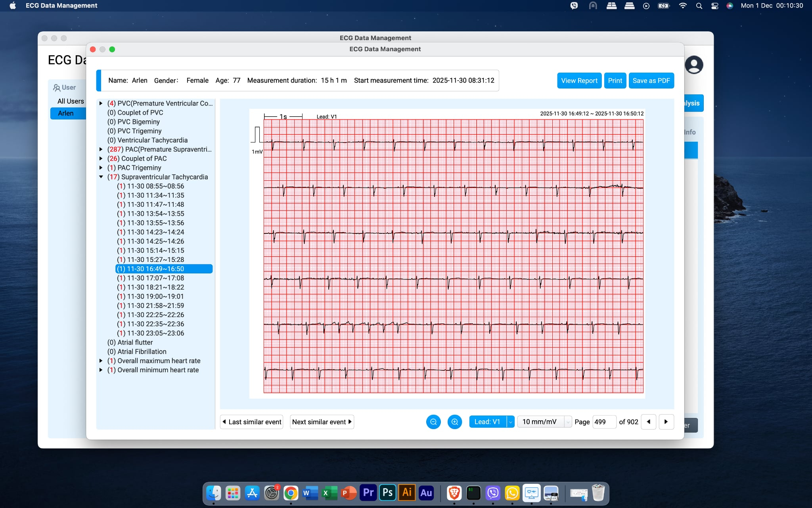Open the Lead V1 dropdown arrow
812x508 pixels.
point(511,422)
